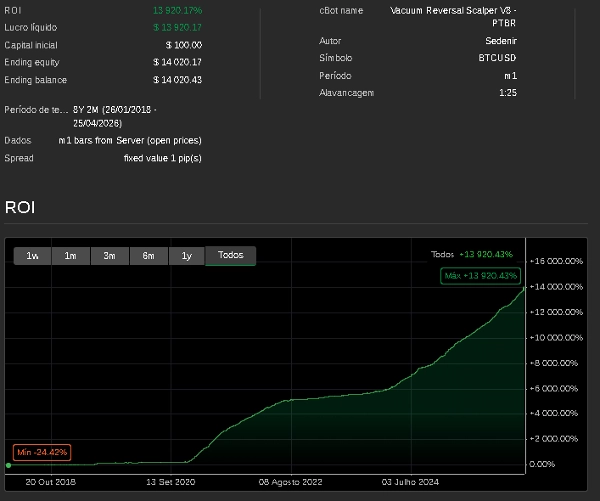Click the Período value m1

click(x=510, y=76)
